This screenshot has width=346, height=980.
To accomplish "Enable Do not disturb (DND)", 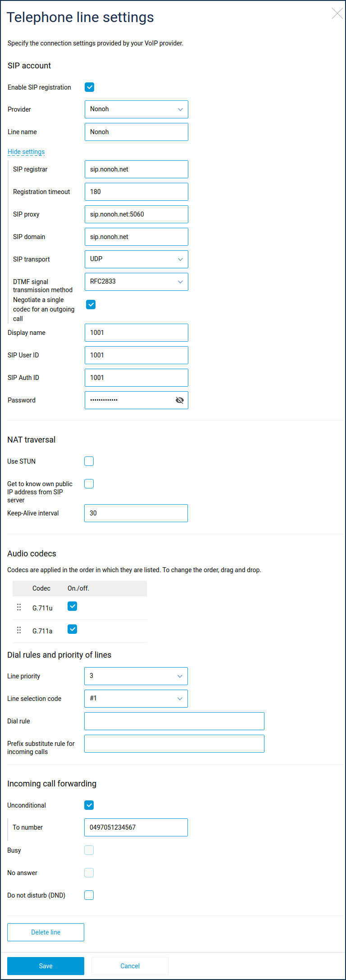I will (89, 895).
